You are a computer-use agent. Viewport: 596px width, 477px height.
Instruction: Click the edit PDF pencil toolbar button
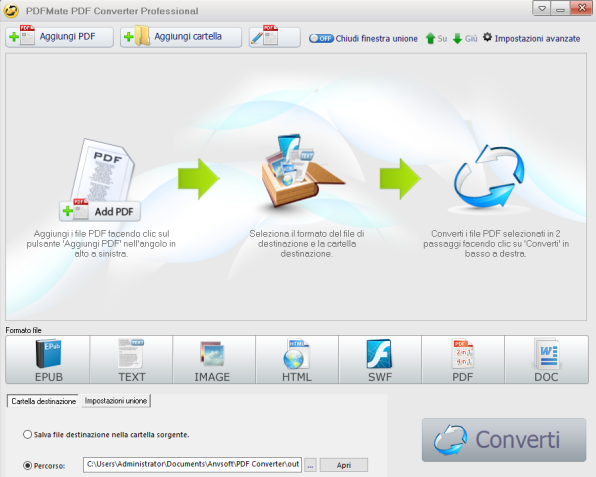point(274,37)
